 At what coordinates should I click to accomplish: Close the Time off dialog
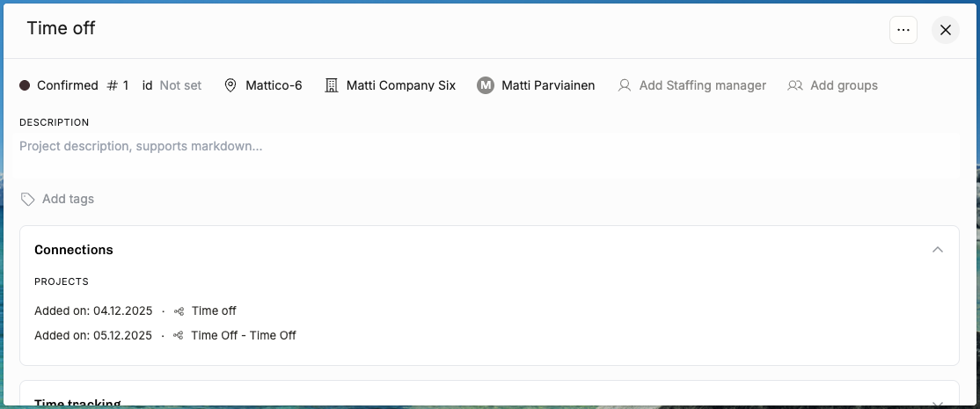point(945,30)
